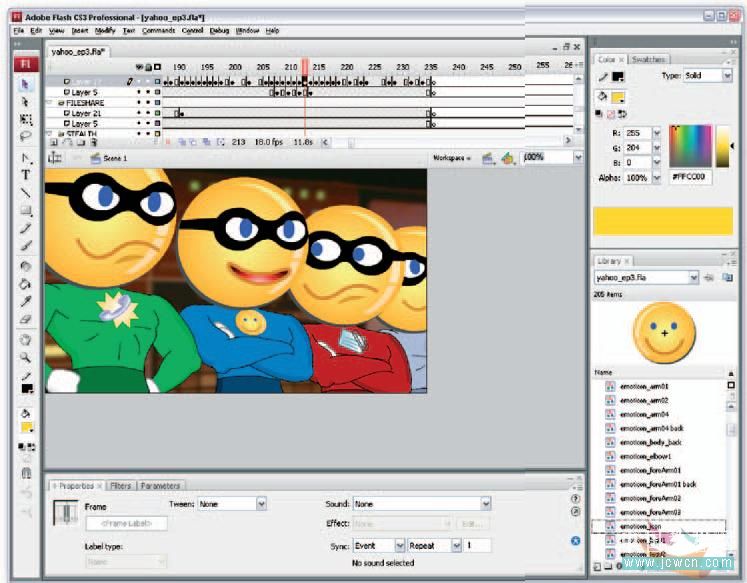This screenshot has height=583, width=747.
Task: Click the stroke pencil icon in Color panel
Action: (604, 77)
